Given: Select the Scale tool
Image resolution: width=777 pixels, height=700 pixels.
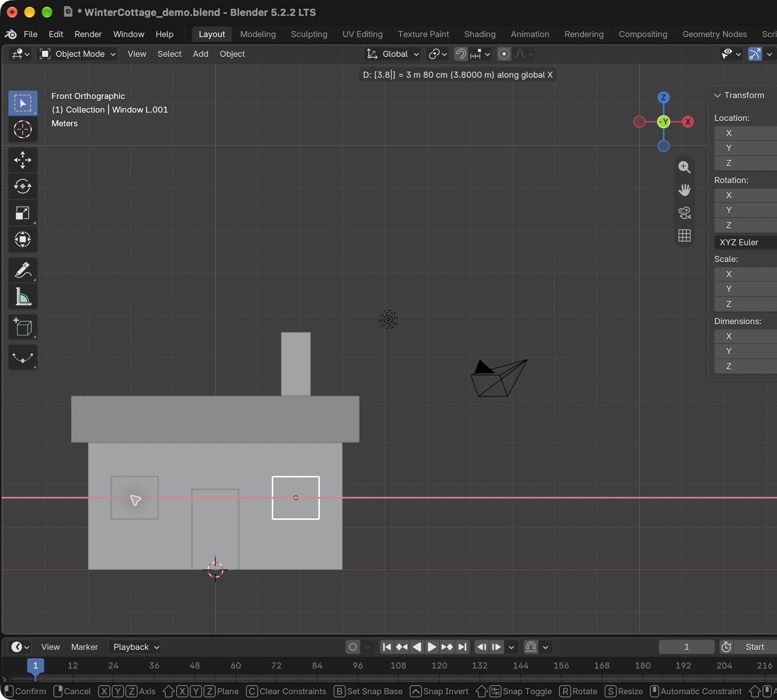Looking at the screenshot, I should (23, 213).
